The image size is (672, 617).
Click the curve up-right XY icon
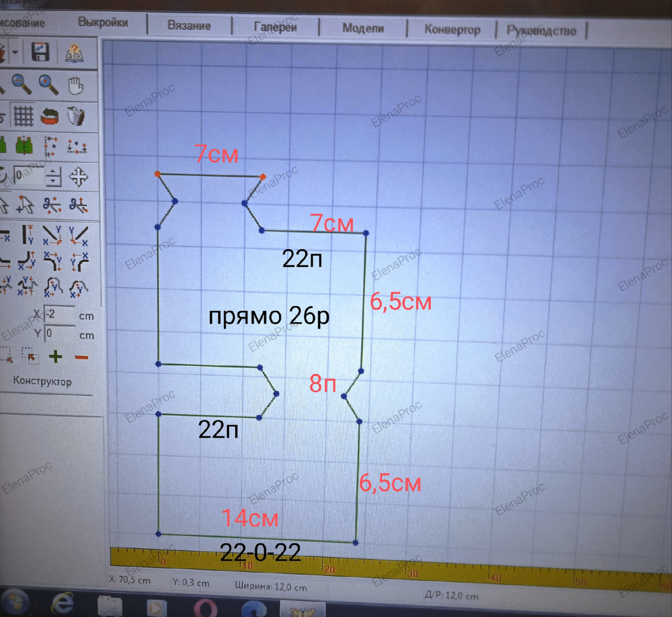[x=27, y=262]
